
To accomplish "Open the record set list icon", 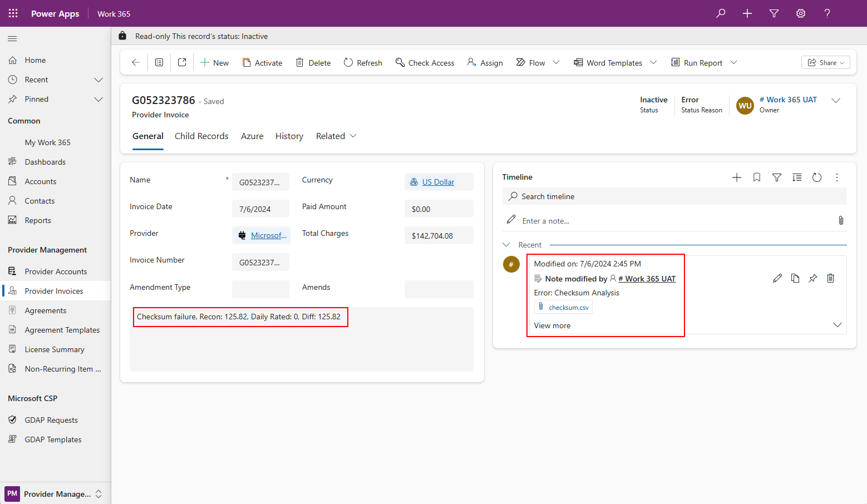I will [x=159, y=62].
